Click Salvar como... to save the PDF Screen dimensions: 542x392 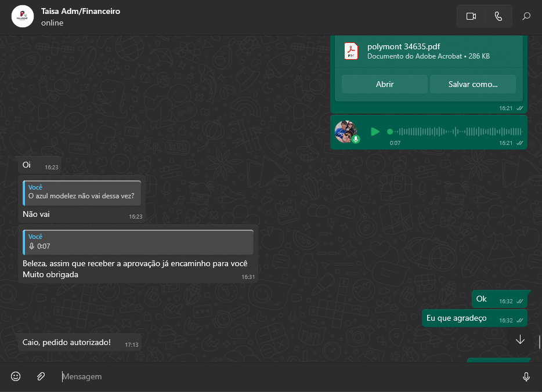click(x=472, y=84)
